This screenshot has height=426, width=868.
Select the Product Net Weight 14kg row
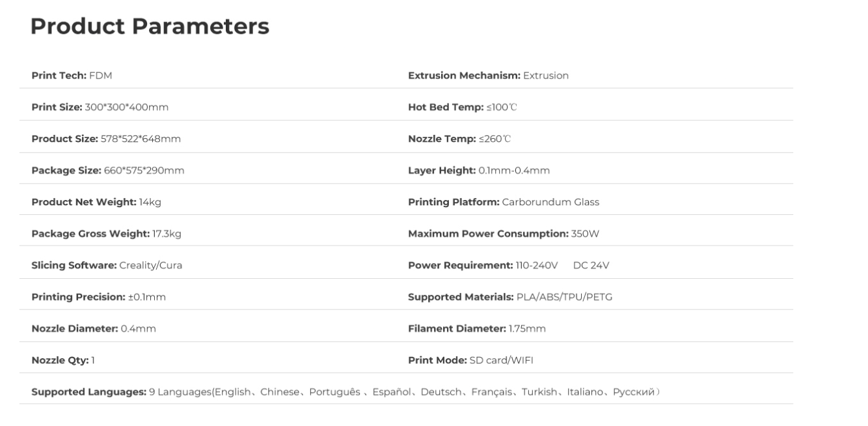coord(96,202)
